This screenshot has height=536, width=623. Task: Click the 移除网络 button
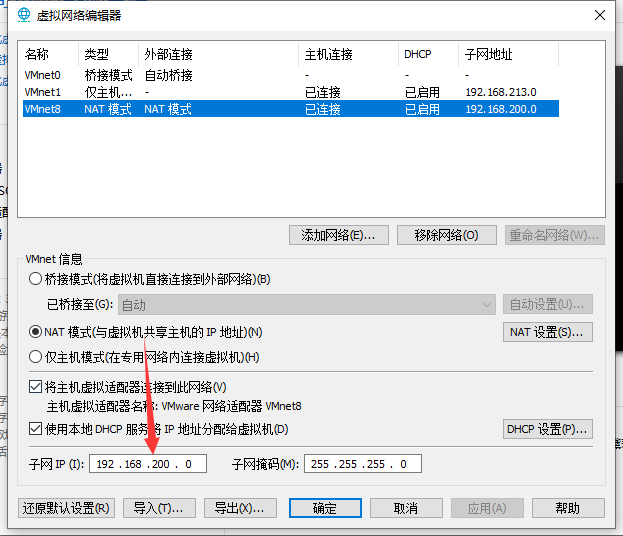click(x=438, y=235)
